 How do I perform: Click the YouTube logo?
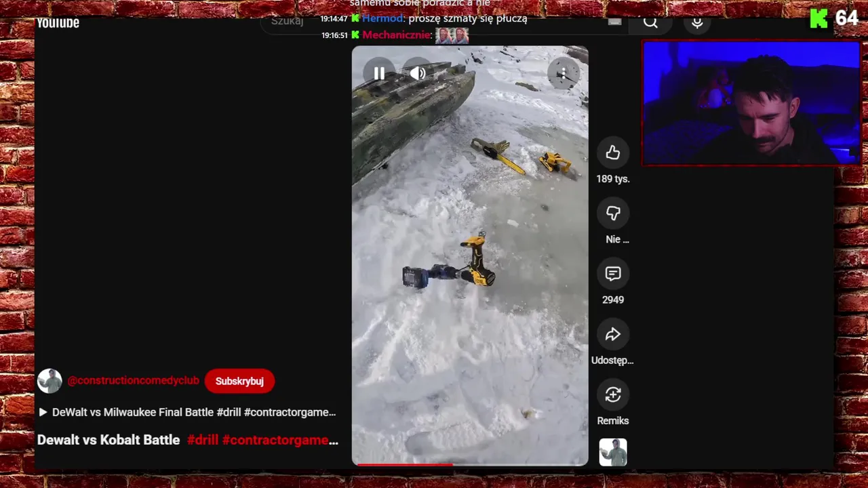coord(58,23)
